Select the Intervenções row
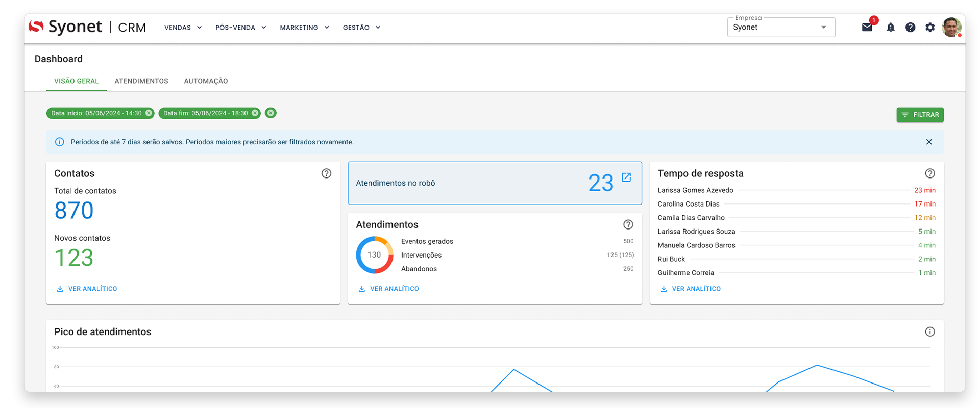 (518, 255)
